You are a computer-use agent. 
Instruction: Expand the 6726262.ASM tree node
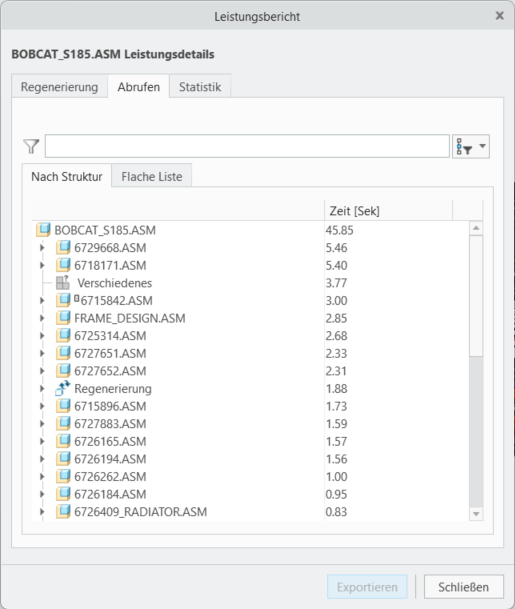[42, 477]
